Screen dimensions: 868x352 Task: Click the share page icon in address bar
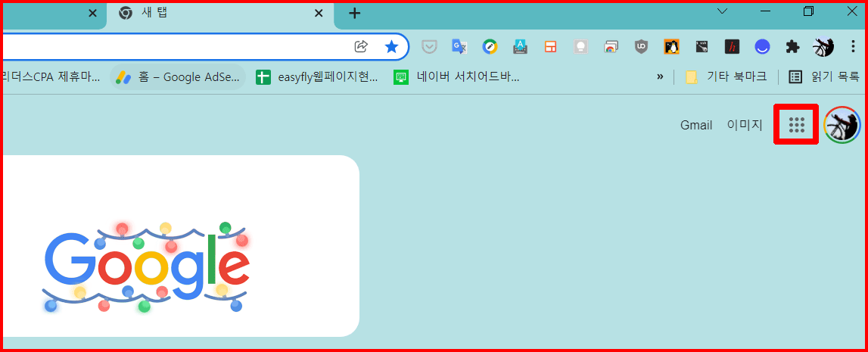(361, 46)
